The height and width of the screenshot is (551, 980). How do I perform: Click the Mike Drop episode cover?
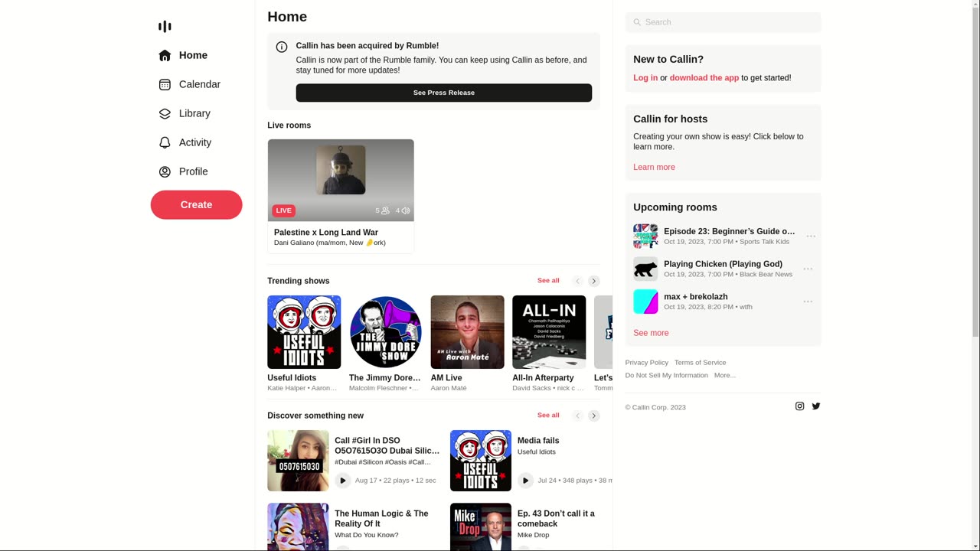tap(481, 527)
